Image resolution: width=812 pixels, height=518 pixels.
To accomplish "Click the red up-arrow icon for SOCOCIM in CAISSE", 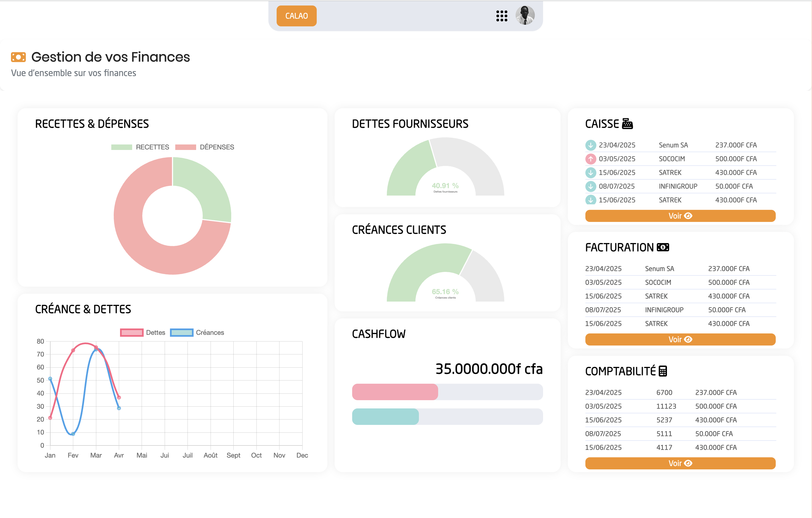I will [x=590, y=158].
